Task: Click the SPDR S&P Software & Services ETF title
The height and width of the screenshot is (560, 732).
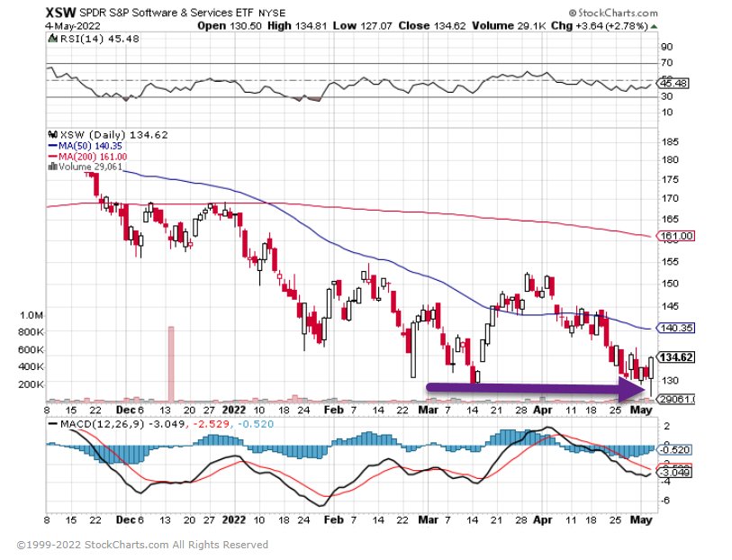Action: (x=167, y=13)
